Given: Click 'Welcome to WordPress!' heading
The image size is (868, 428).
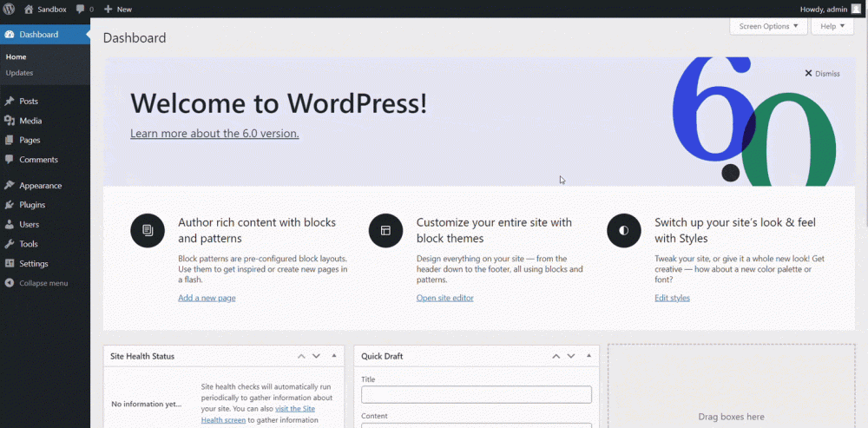Looking at the screenshot, I should click(279, 103).
